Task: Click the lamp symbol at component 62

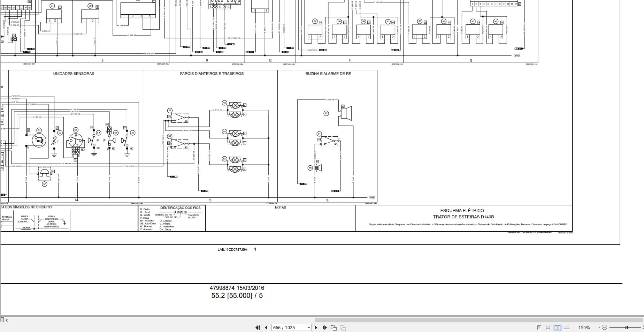Action: (235, 165)
